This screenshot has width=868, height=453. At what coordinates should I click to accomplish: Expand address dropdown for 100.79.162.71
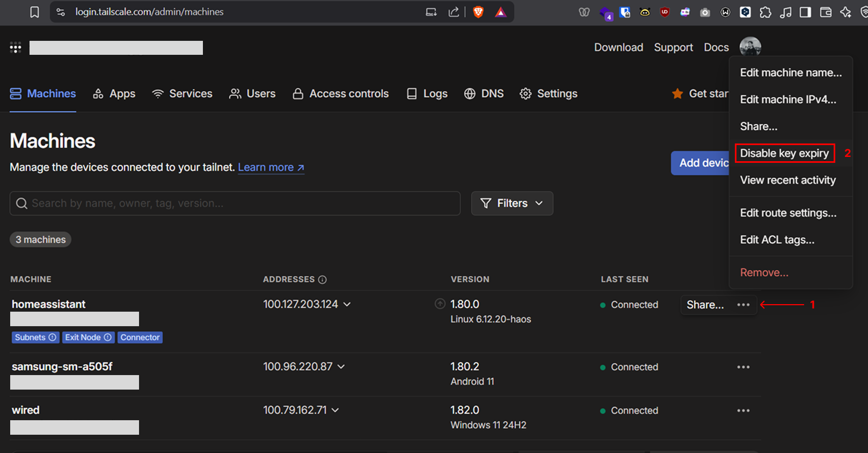(x=335, y=411)
